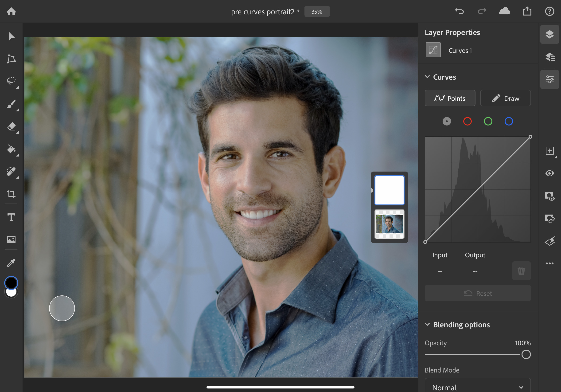The image size is (561, 392).
Task: Select the Type tool
Action: click(11, 217)
